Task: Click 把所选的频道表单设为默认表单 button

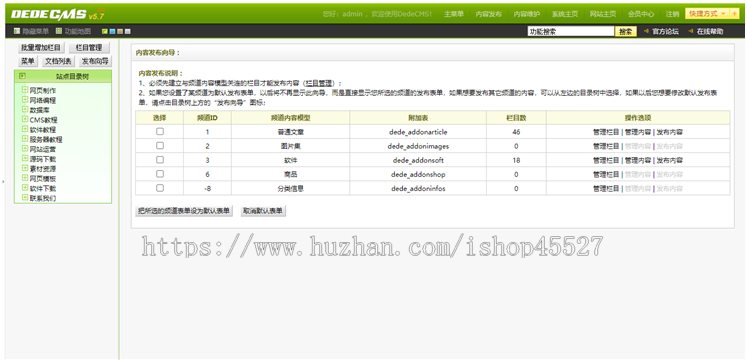Action: pos(184,211)
